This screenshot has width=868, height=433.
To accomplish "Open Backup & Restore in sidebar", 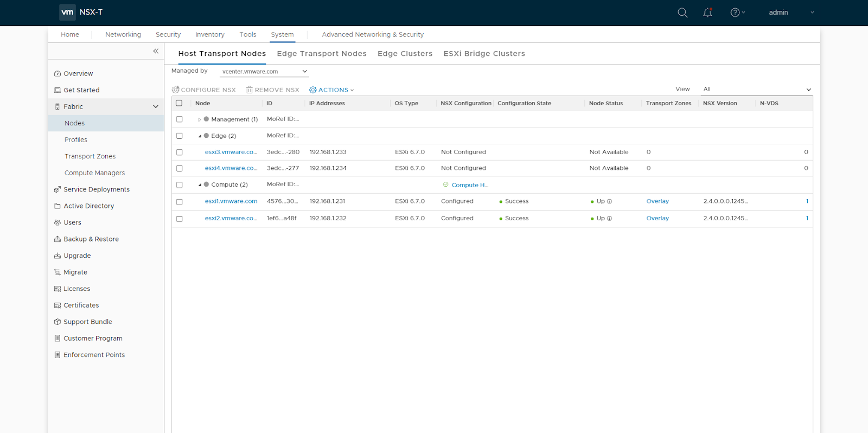I will [91, 239].
